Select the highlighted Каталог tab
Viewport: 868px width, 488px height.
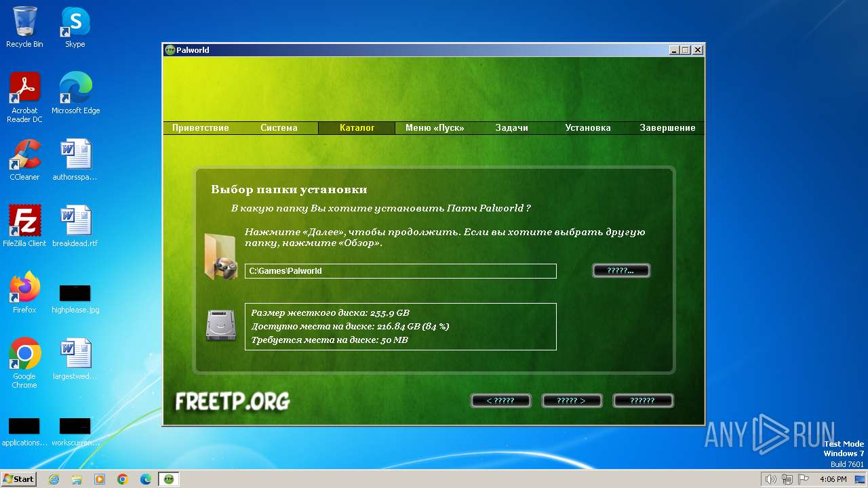357,128
